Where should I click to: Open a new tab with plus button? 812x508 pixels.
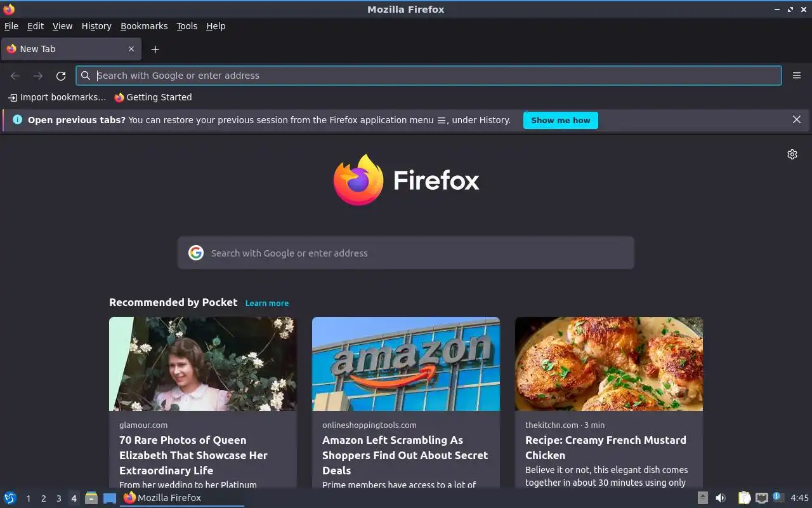tap(155, 49)
